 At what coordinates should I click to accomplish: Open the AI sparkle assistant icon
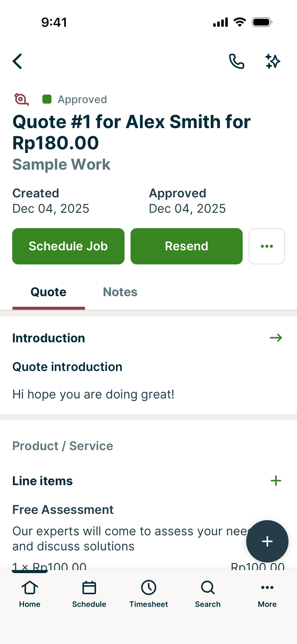pos(273,61)
